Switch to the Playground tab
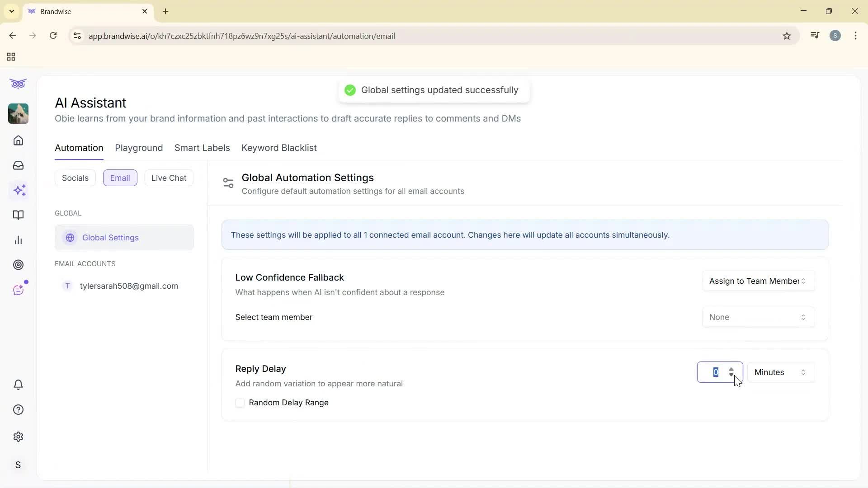 click(x=139, y=148)
